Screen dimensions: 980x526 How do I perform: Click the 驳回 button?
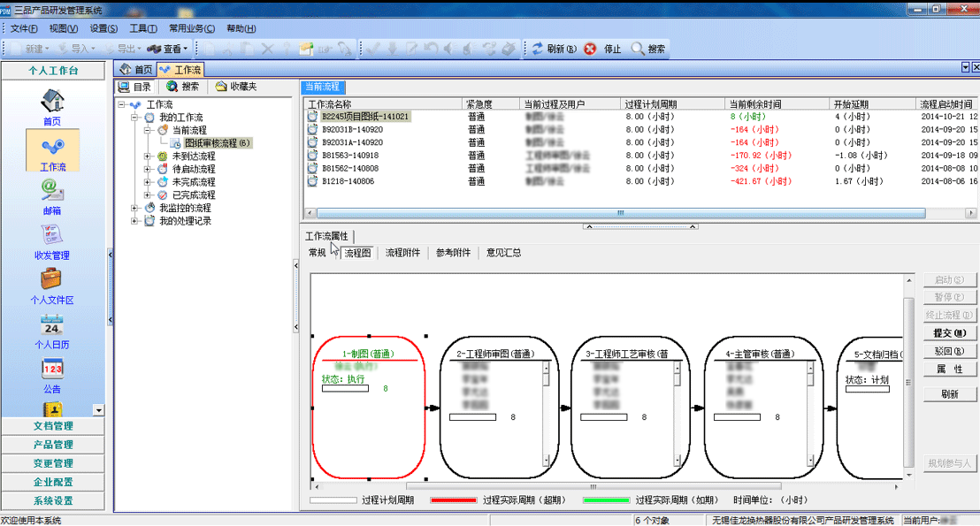click(x=949, y=351)
